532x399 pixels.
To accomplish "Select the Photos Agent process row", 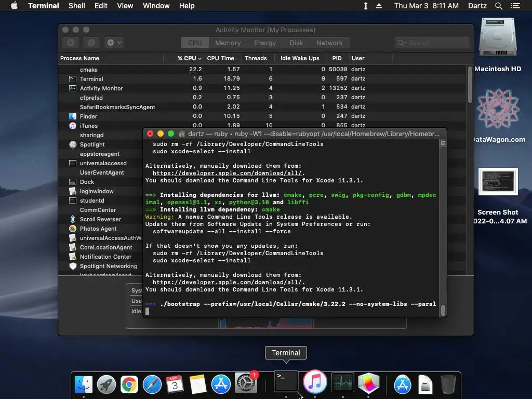I will tap(100, 229).
